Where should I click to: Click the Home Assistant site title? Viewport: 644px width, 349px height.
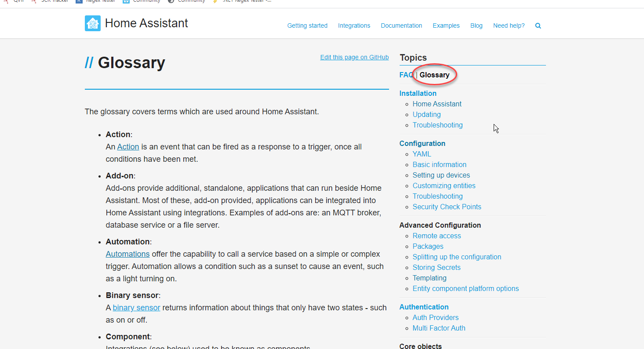coord(146,23)
